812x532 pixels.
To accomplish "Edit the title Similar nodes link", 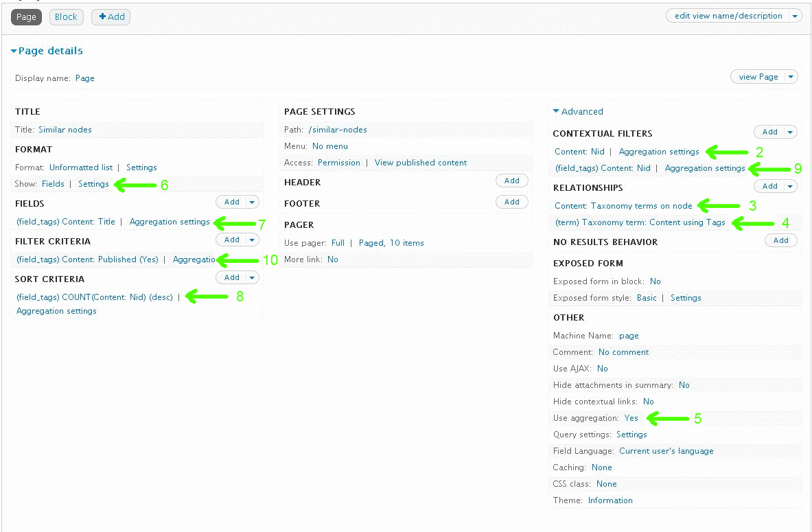I will point(65,130).
